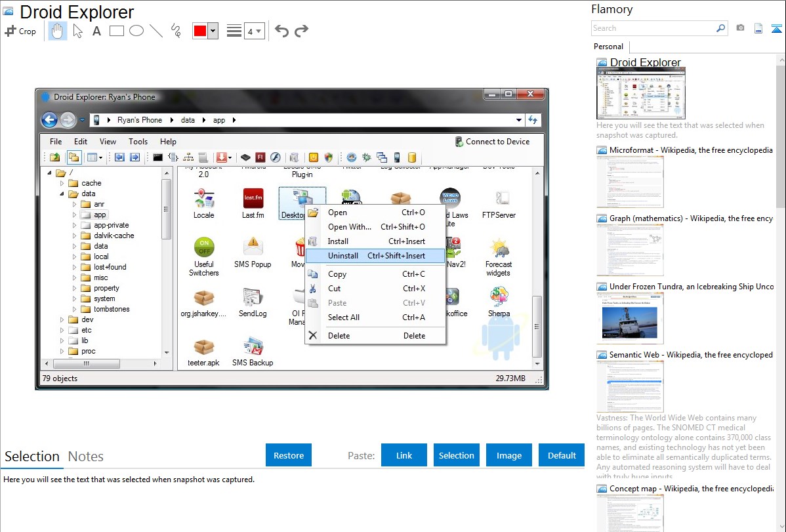This screenshot has width=786, height=532.
Task: Open the Selection tab heading
Action: (x=32, y=457)
